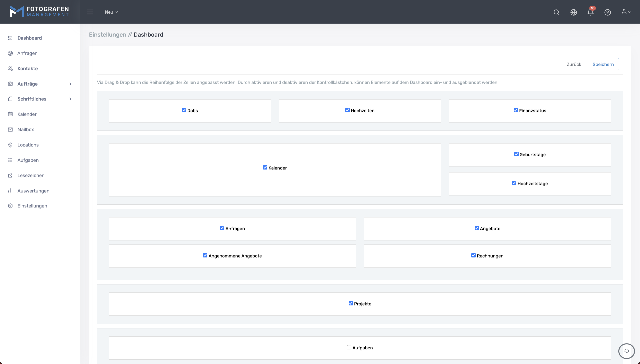Uncheck the Jobs checkbox
The image size is (640, 364).
click(184, 110)
